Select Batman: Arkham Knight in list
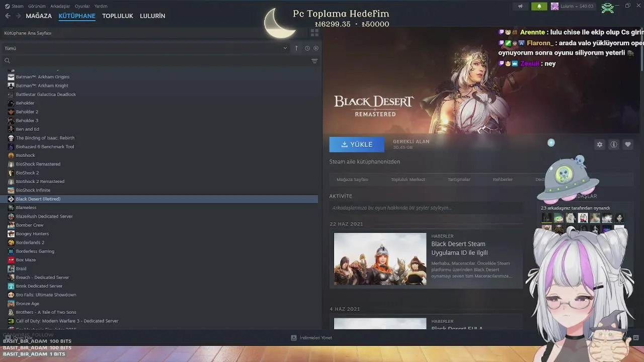Screen dimensions: 644x362 (x=42, y=85)
